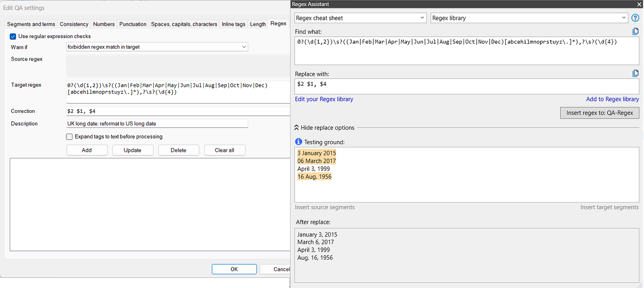The image size is (644, 288).
Task: Click Insert target segments link
Action: 609,207
